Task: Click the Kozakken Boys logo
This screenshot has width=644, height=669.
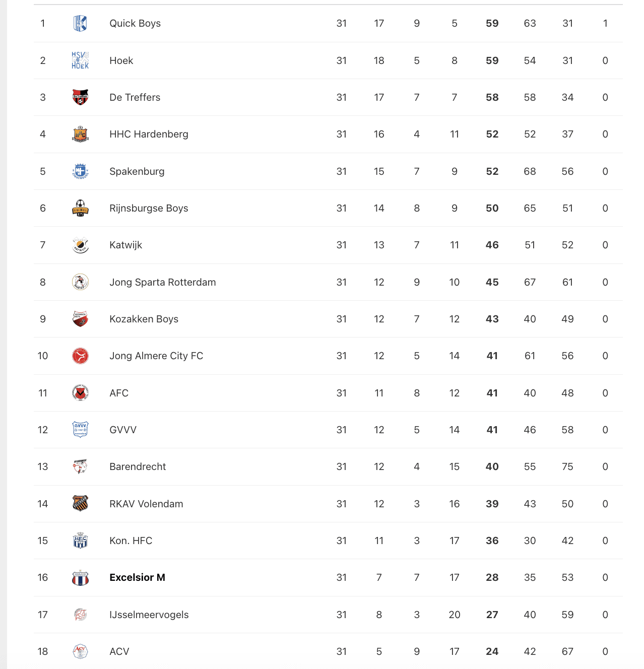Action: point(80,319)
